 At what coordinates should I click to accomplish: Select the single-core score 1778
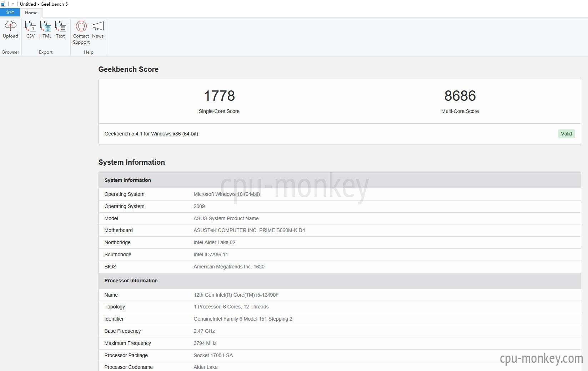click(219, 96)
